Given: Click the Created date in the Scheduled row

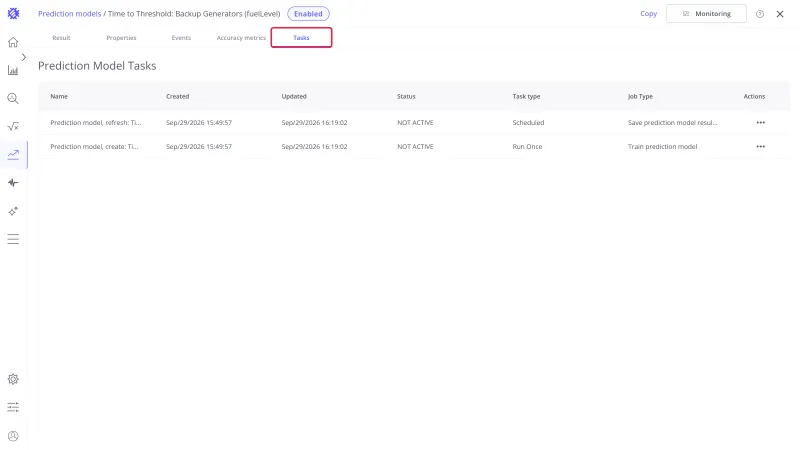Looking at the screenshot, I should [199, 122].
